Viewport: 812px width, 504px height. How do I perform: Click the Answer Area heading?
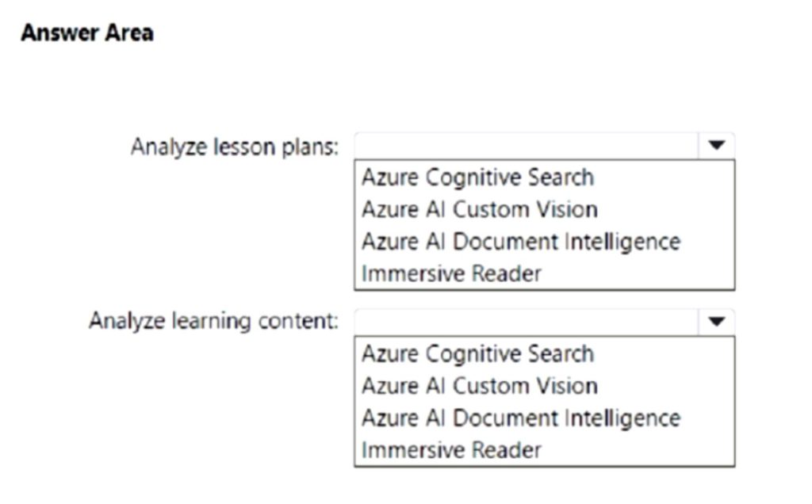click(89, 32)
